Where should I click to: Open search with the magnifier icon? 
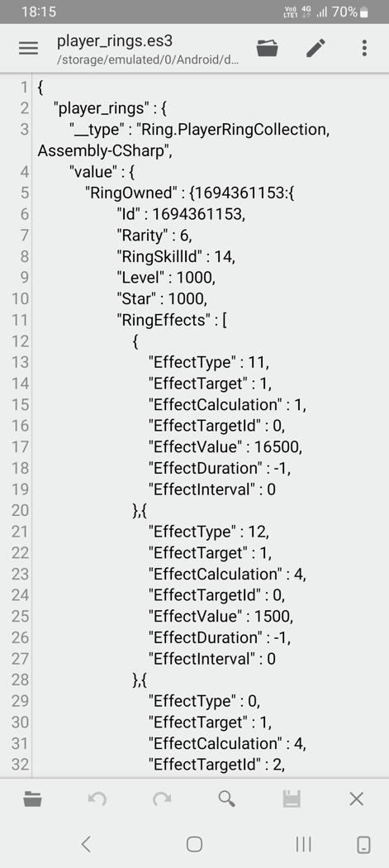pyautogui.click(x=227, y=799)
